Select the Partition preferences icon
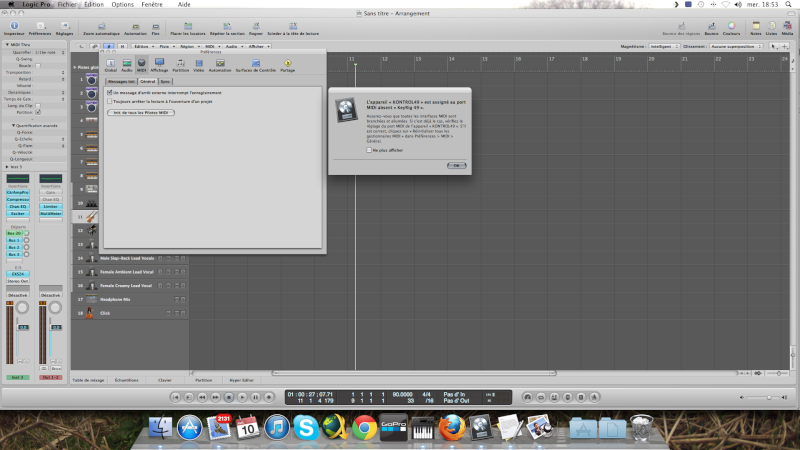Image resolution: width=800 pixels, height=450 pixels. [180, 64]
